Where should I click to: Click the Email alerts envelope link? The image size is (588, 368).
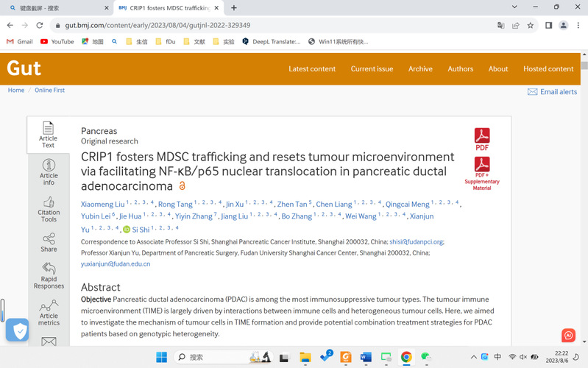(x=552, y=92)
